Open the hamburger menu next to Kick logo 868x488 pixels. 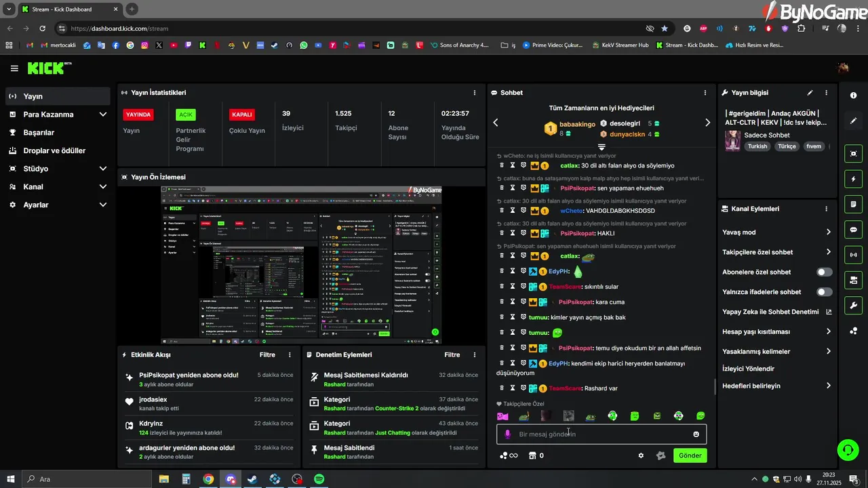[x=14, y=68]
